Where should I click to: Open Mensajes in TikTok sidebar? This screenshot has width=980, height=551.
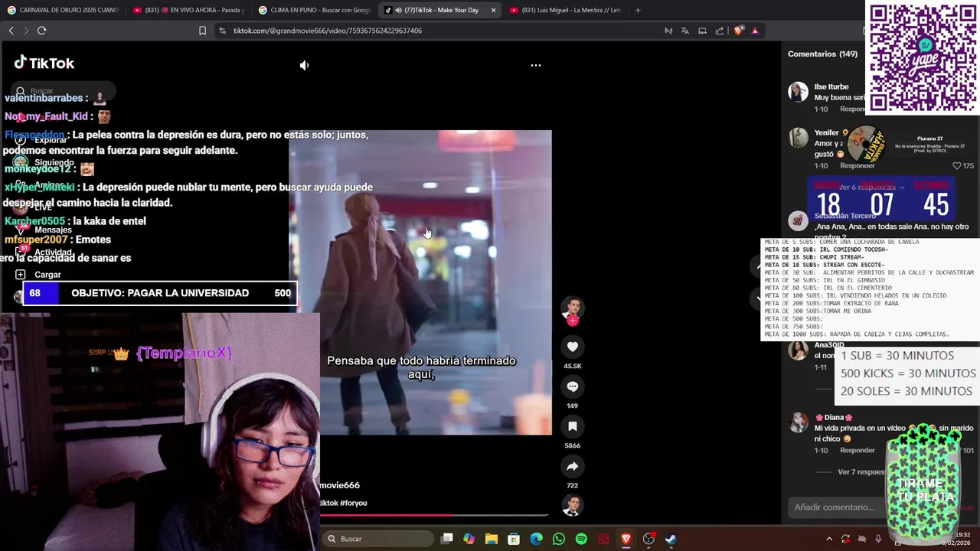pyautogui.click(x=44, y=230)
